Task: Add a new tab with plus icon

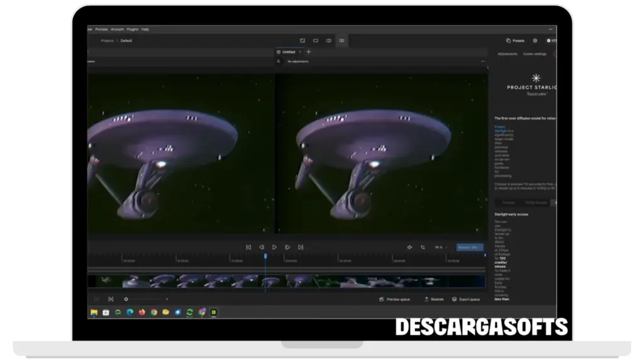Action: pos(308,52)
